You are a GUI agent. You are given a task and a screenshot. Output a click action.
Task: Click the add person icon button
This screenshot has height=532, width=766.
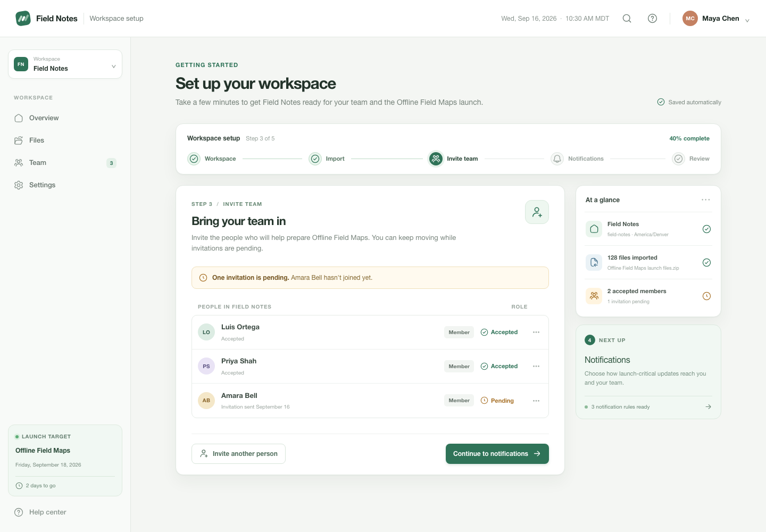pos(537,212)
